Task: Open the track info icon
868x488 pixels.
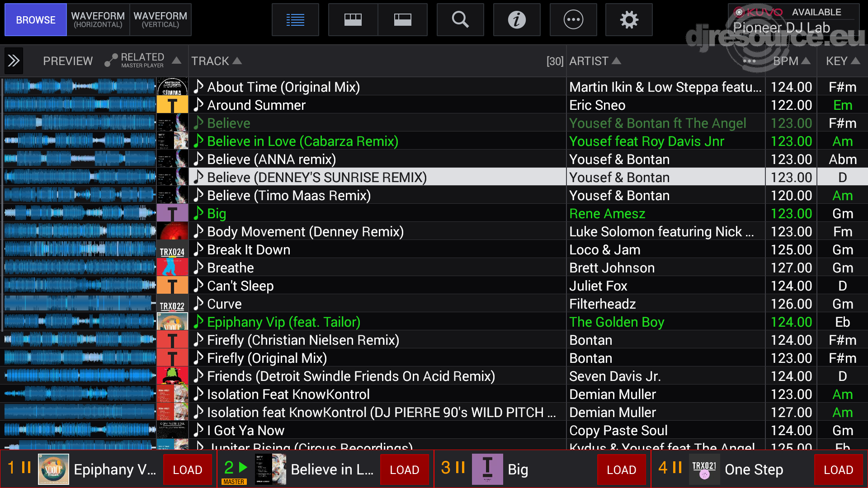Action: point(517,20)
